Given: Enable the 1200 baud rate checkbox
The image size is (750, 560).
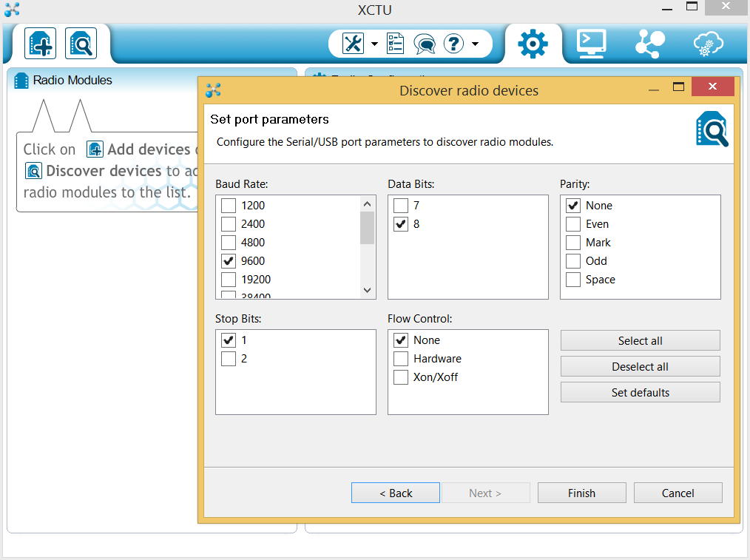Looking at the screenshot, I should [229, 206].
